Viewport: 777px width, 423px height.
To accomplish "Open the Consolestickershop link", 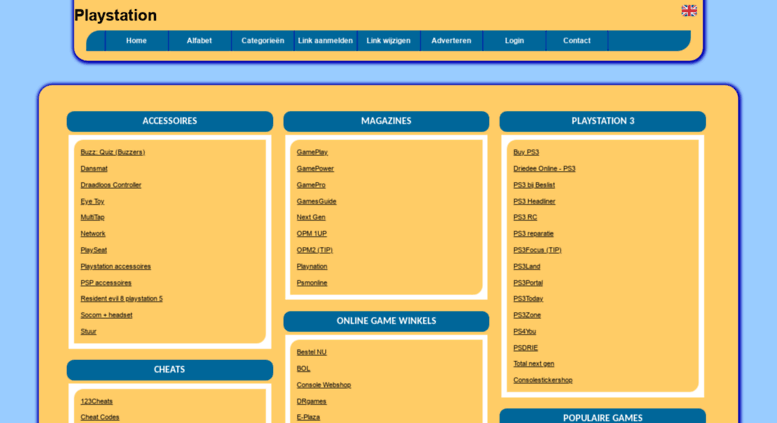I will click(x=543, y=380).
